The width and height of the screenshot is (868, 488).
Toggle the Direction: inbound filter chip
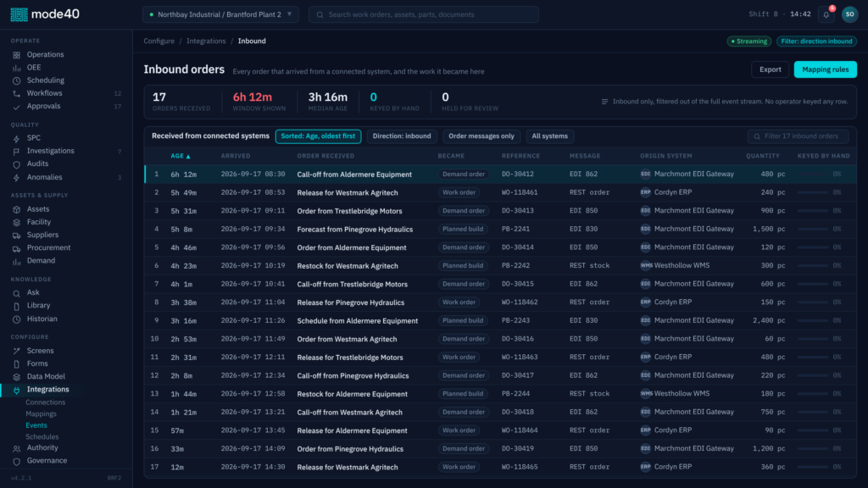402,136
